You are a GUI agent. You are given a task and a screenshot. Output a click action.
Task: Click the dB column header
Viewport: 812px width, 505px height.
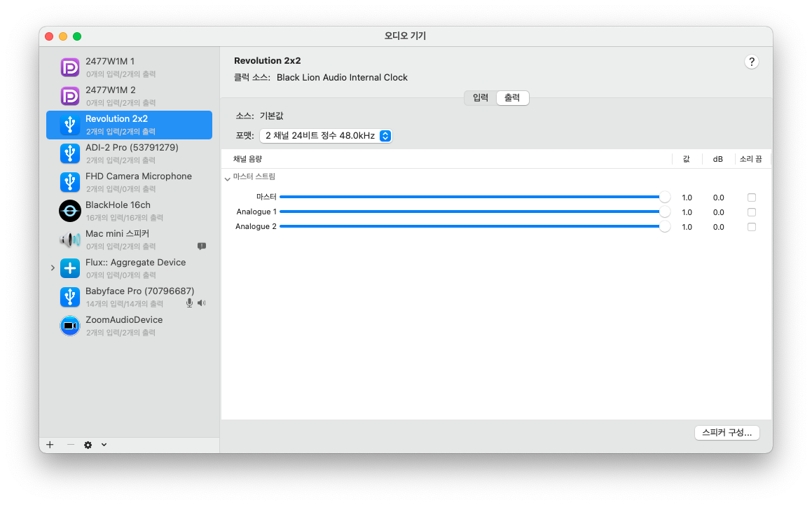[x=717, y=159]
